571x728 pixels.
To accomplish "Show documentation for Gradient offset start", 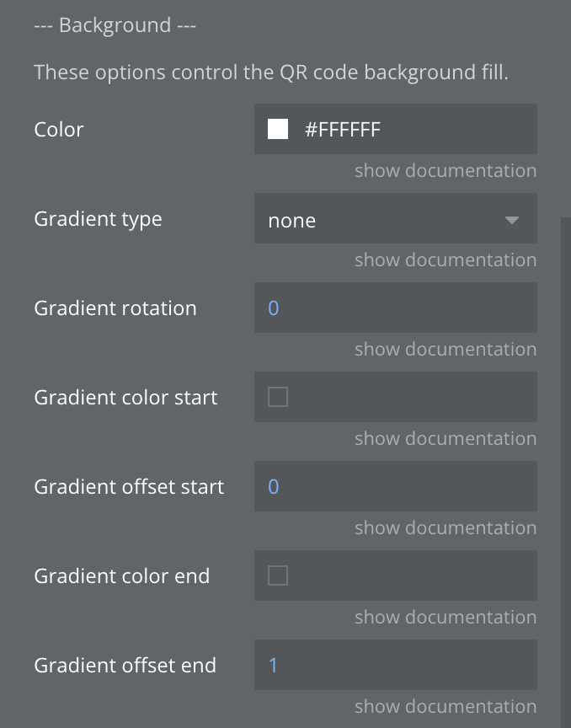I will pos(445,527).
